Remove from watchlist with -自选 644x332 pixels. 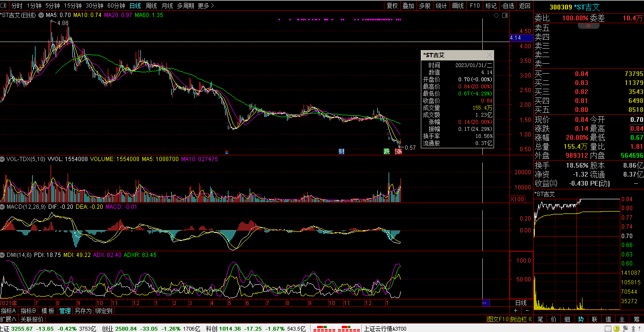click(507, 6)
